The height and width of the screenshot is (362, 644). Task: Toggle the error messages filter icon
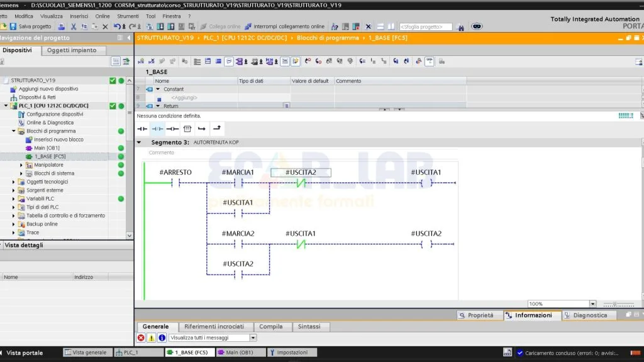click(x=141, y=337)
